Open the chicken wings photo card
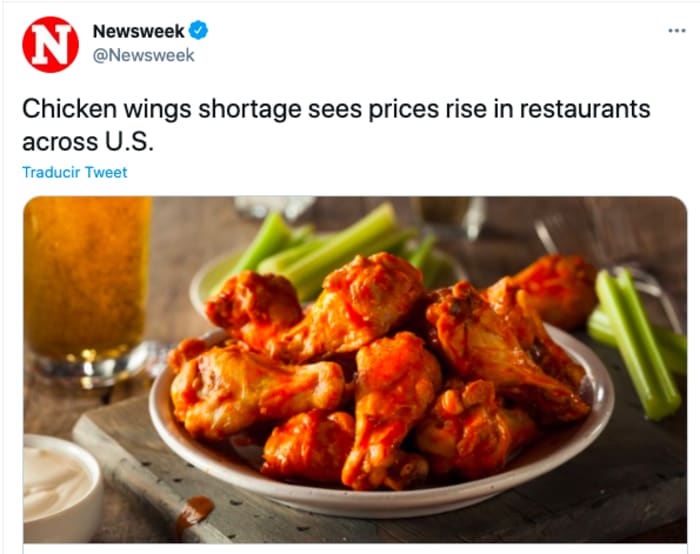Screen dimensions: 700x554 [355, 370]
